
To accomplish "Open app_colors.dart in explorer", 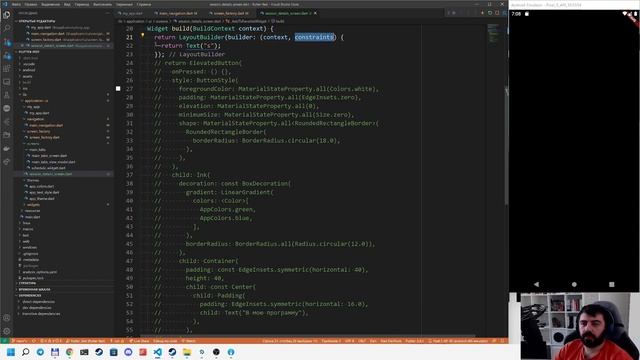I will [x=42, y=187].
